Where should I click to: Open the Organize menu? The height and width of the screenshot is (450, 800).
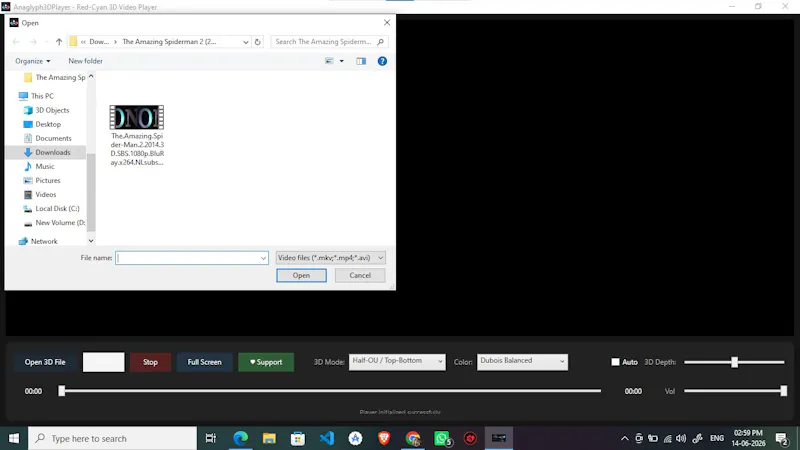[x=33, y=61]
